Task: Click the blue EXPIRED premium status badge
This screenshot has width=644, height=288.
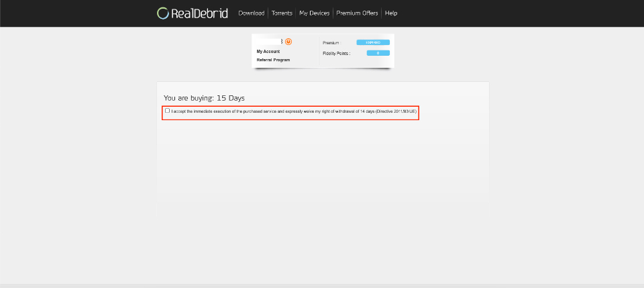Action: (373, 42)
